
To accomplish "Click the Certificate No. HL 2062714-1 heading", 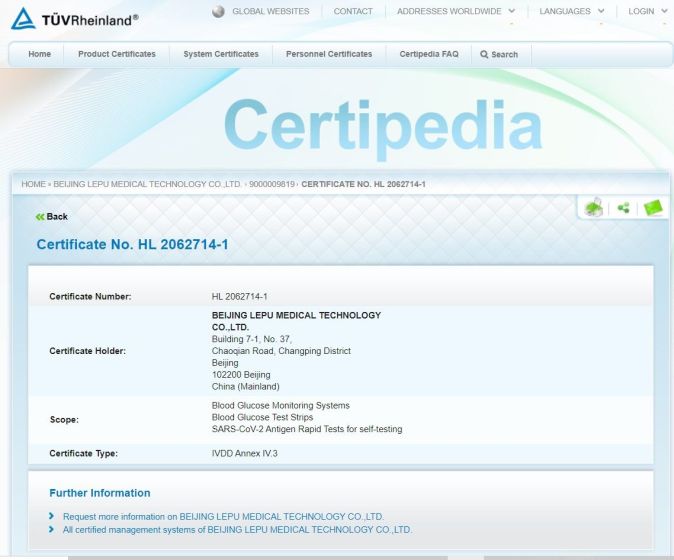I will point(132,245).
